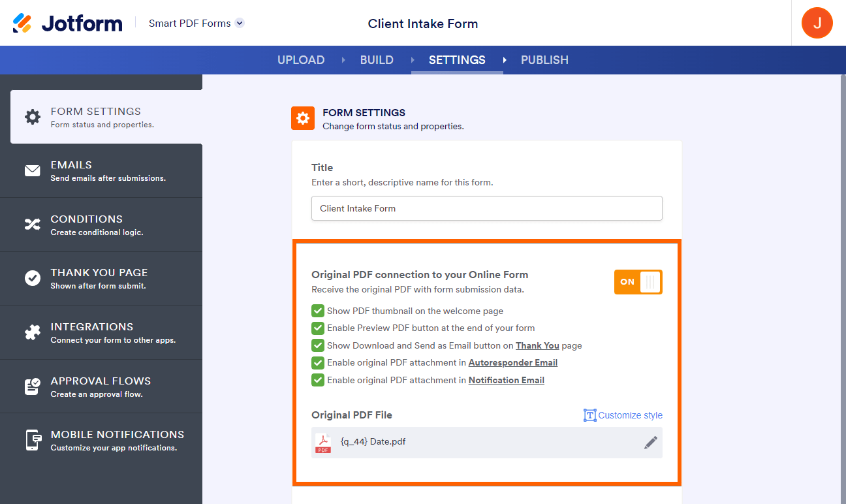Click the PDF file icon
Screen dimensions: 846x504
323,443
